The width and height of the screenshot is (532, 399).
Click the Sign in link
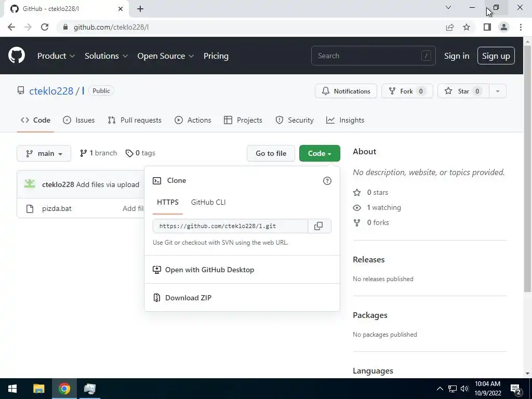click(x=457, y=56)
